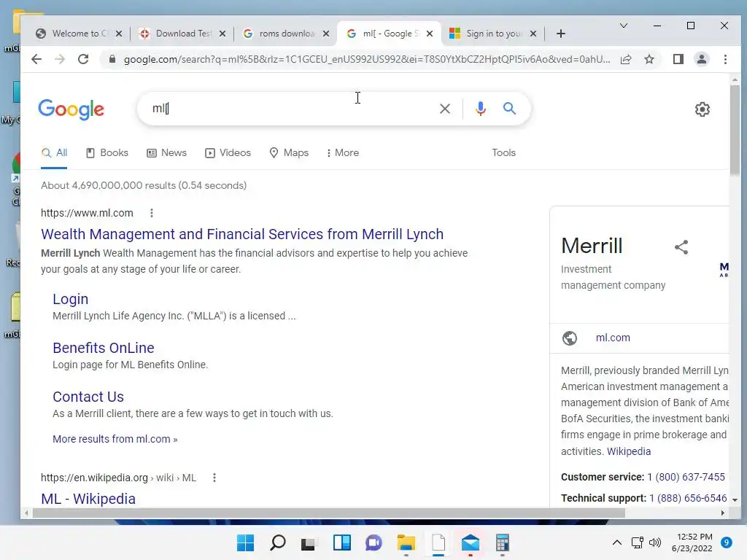Call technical support number 1 (888) 656-6546
The width and height of the screenshot is (747, 560).
coord(688,498)
